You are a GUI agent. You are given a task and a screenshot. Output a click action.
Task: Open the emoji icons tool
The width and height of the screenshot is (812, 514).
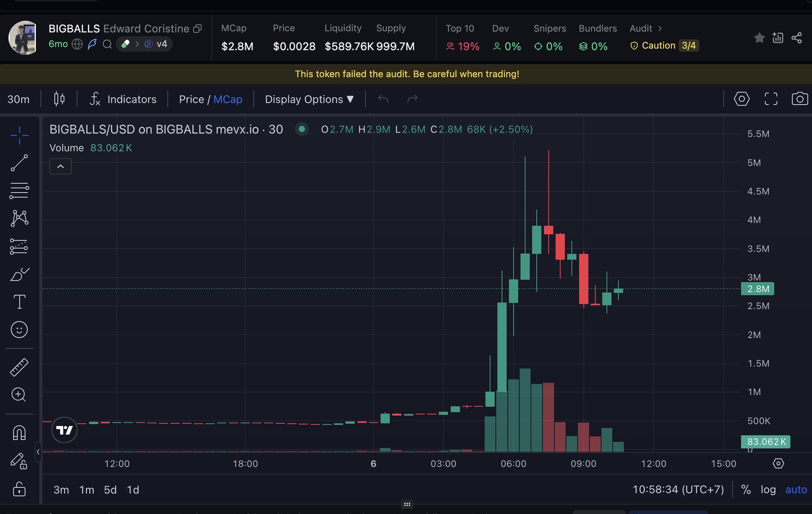click(19, 330)
